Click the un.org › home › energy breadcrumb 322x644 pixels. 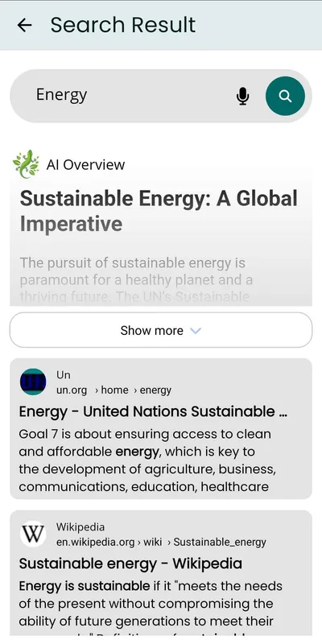(114, 390)
